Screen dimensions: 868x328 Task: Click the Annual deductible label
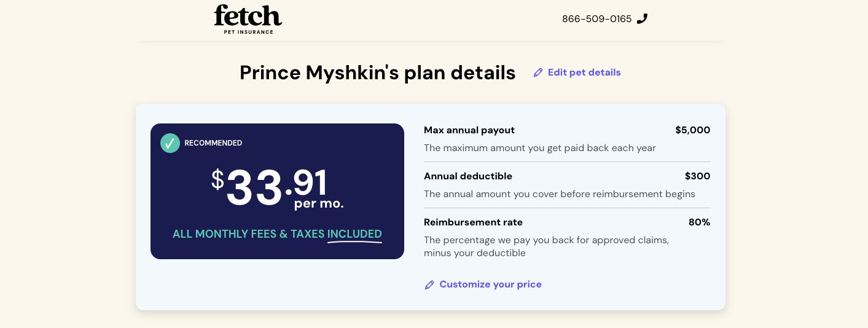[x=468, y=176]
